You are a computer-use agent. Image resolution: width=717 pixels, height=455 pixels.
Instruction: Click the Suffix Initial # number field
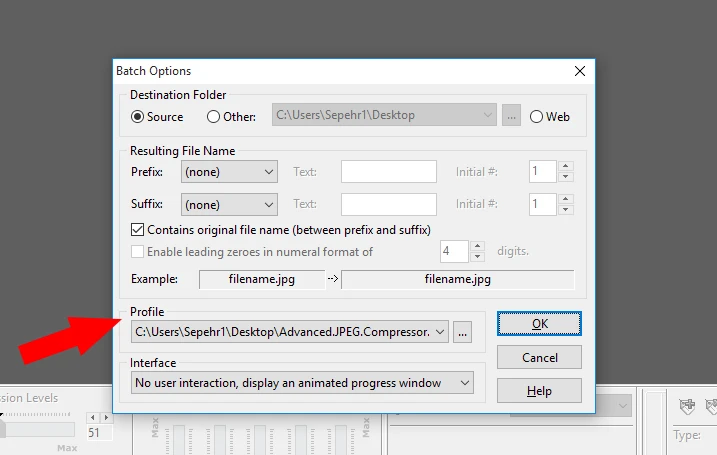(x=543, y=204)
